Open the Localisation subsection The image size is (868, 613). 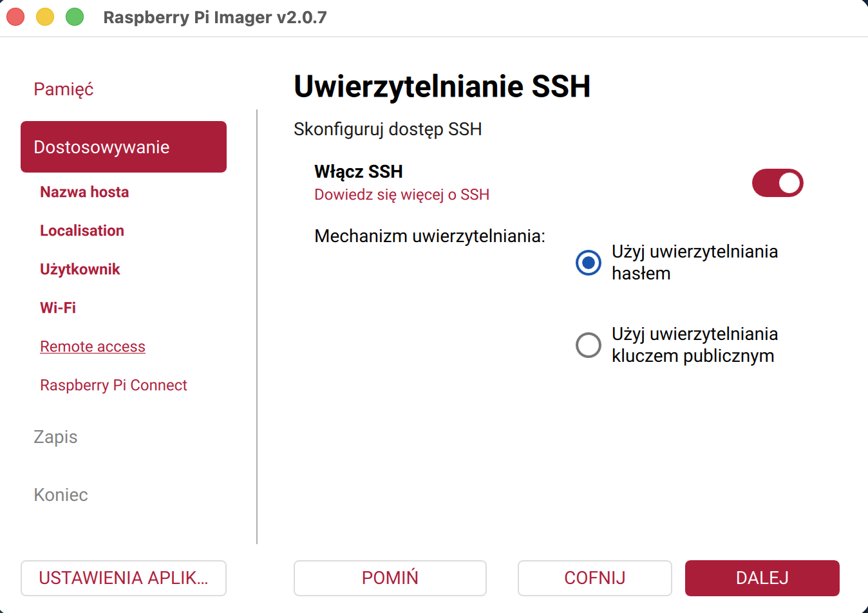point(82,231)
